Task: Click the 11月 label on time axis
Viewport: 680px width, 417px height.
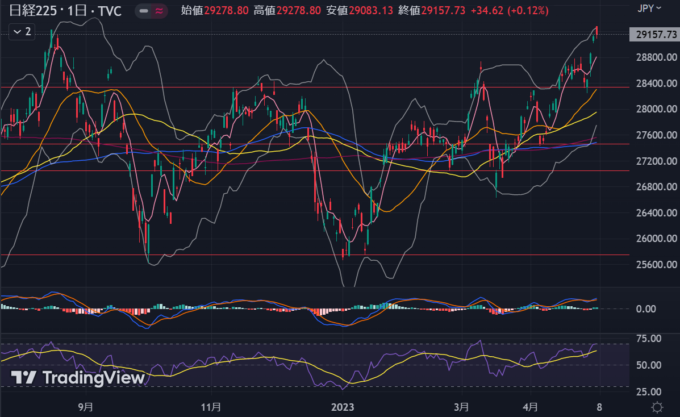Action: [x=210, y=407]
